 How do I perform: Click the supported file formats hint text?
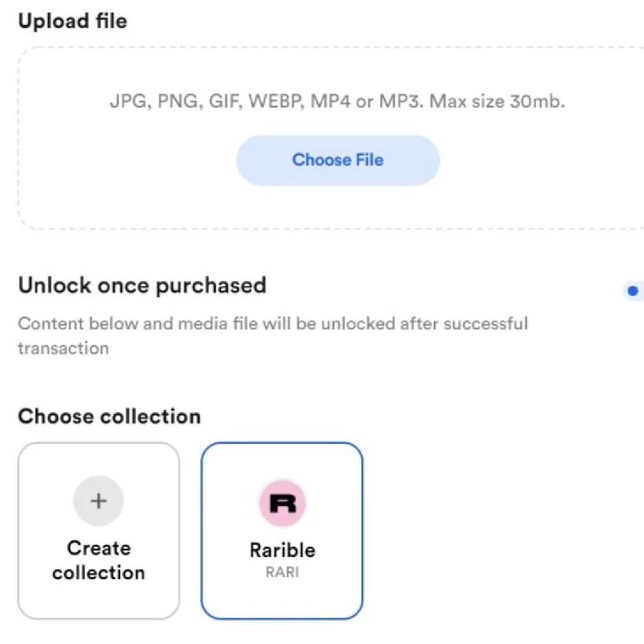[337, 100]
